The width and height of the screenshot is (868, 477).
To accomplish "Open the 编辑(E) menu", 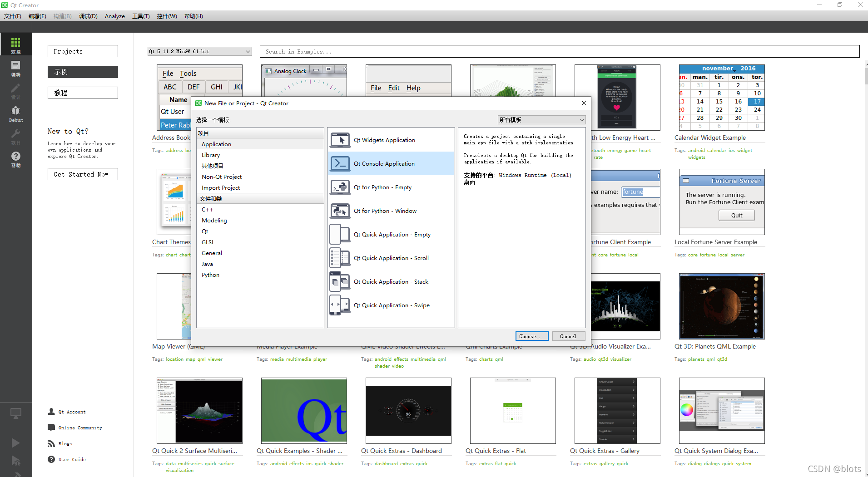I will pyautogui.click(x=37, y=16).
